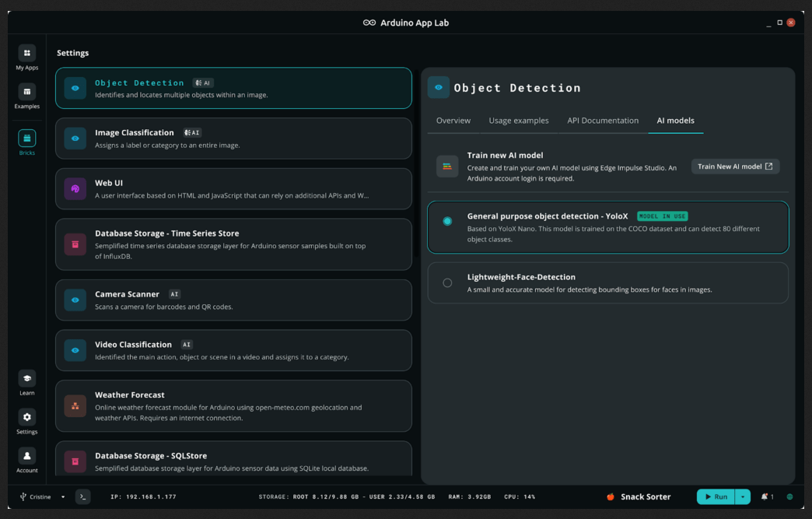
Task: Open the Settings gear in sidebar
Action: (x=26, y=418)
